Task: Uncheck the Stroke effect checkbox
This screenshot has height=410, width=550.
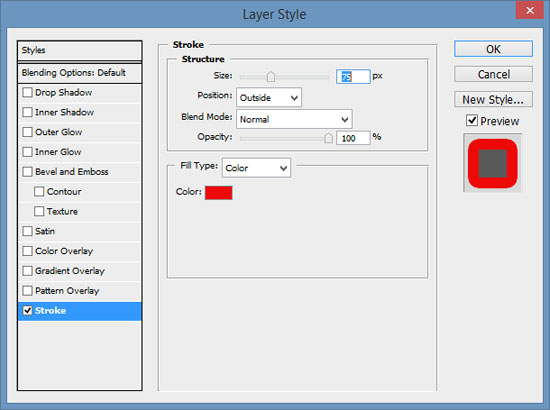Action: point(27,310)
